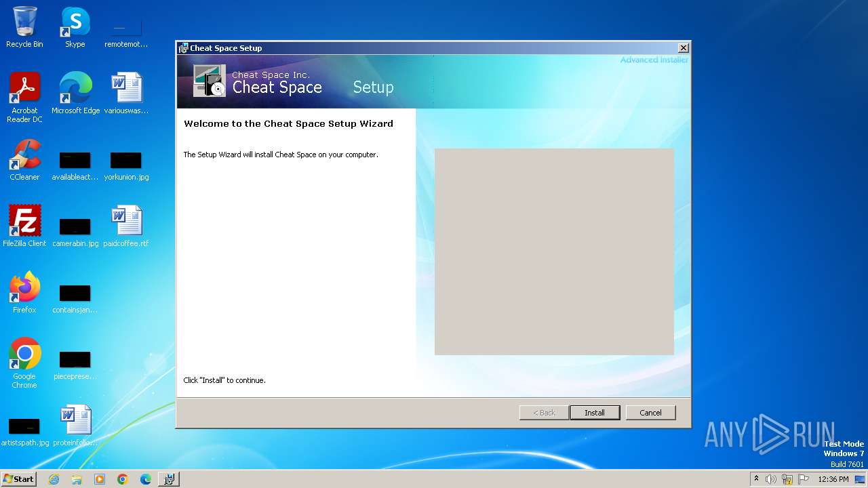Click the 'Cheat Space Inc.' text
The height and width of the screenshot is (488, 868).
pos(271,75)
